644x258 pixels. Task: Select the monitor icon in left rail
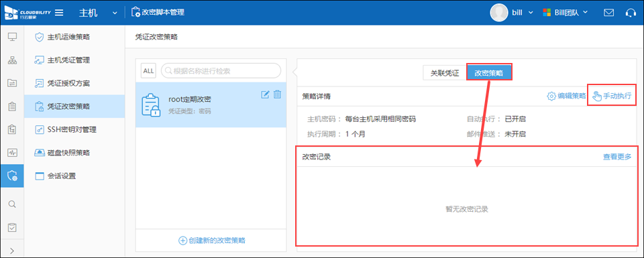(12, 37)
